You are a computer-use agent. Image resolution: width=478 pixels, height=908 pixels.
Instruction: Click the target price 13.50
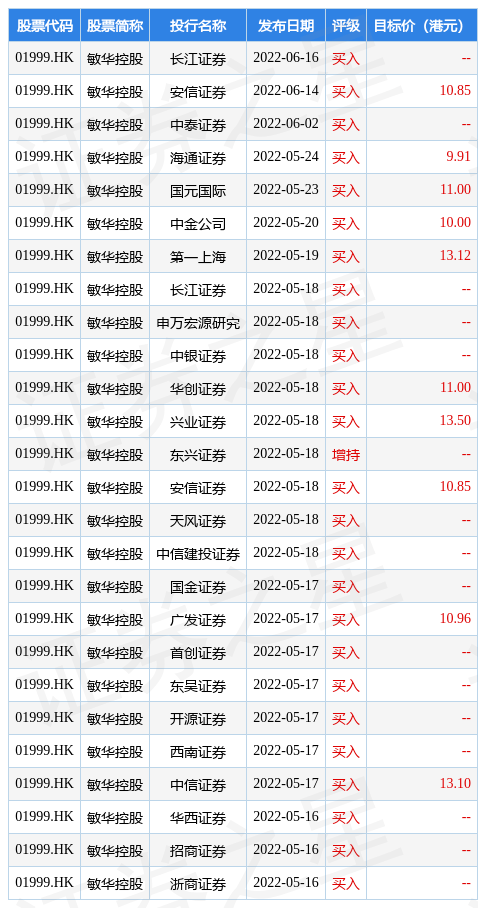(455, 420)
